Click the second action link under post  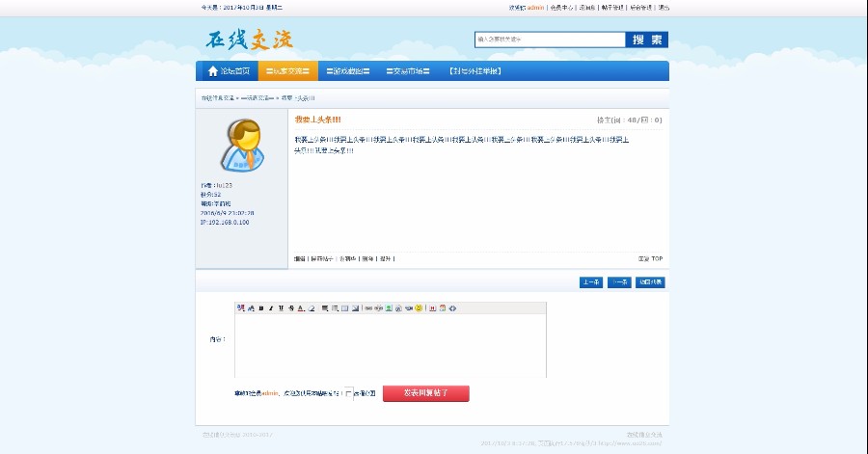pyautogui.click(x=321, y=258)
